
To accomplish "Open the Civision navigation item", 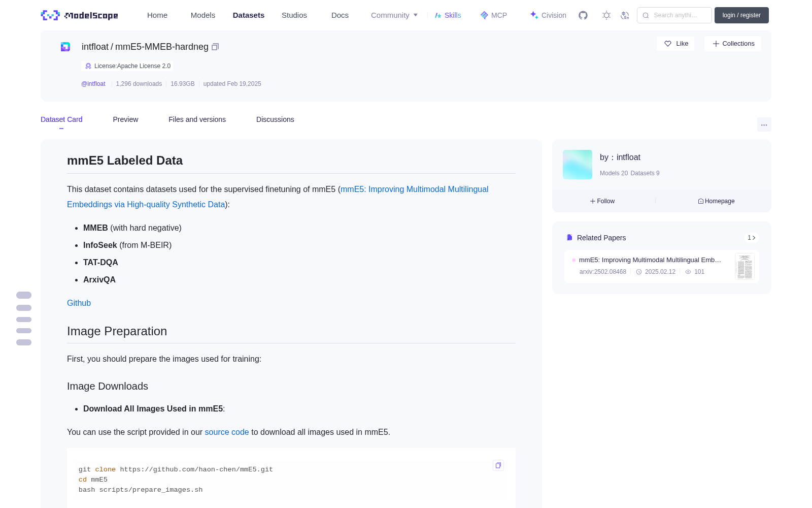I will tap(548, 15).
